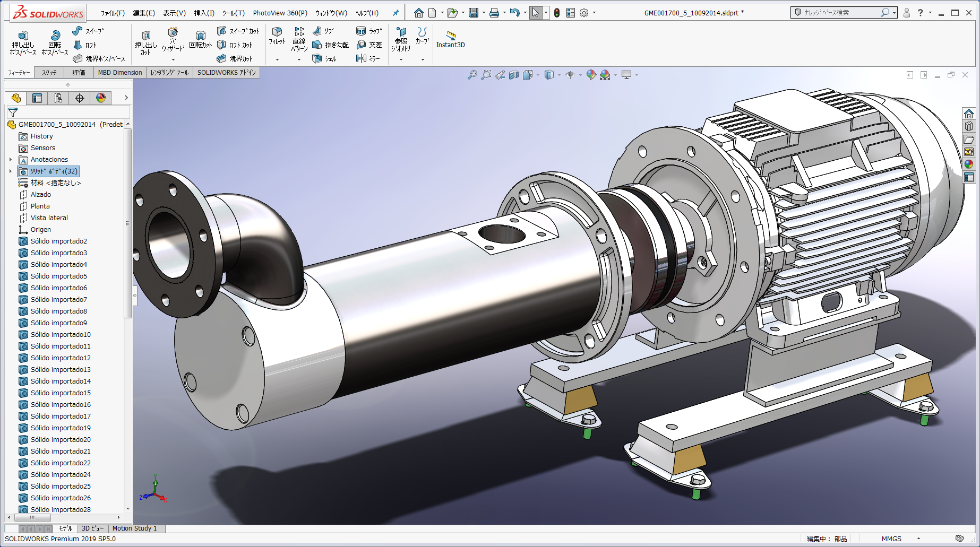Image resolution: width=980 pixels, height=547 pixels.
Task: Click the Help question mark button
Action: [920, 12]
